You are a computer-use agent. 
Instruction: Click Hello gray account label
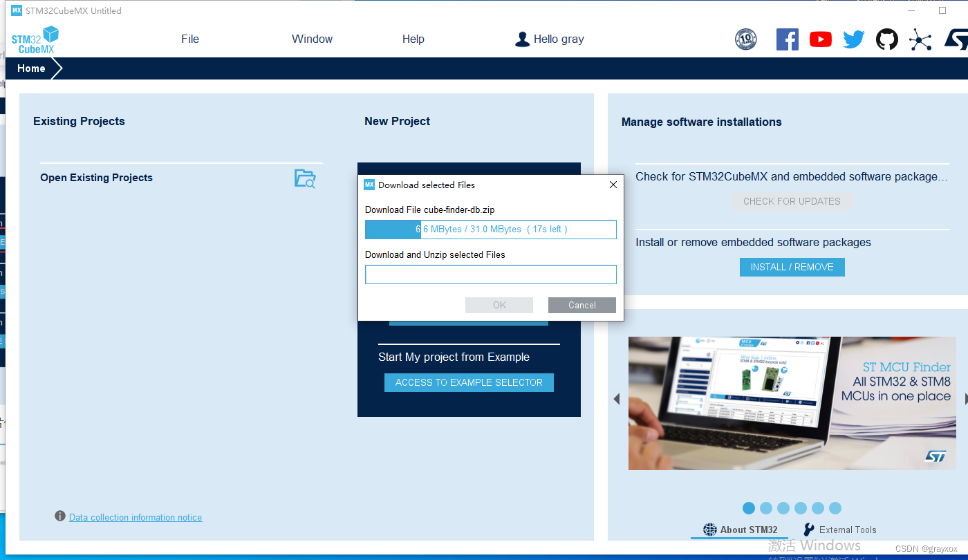[x=559, y=39]
